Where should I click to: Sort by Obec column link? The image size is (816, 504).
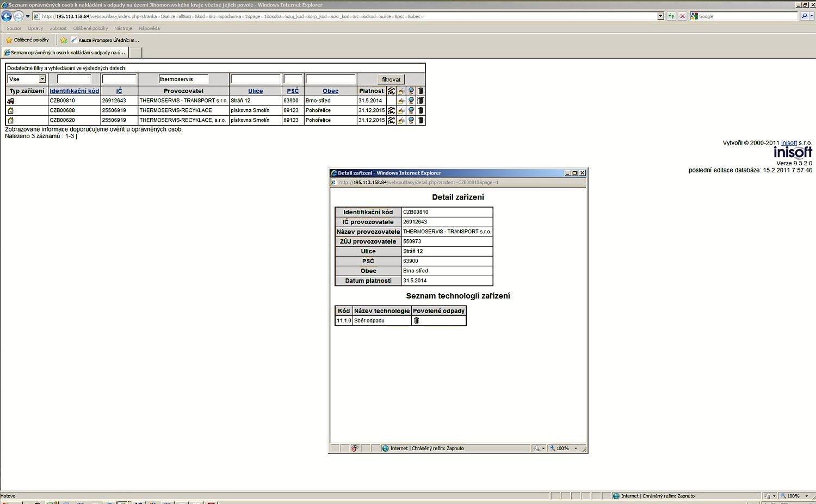330,91
